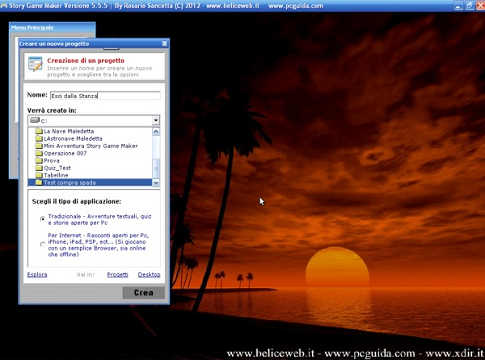The height and width of the screenshot is (360, 485).
Task: Jump to the Desktop folder link
Action: tap(149, 275)
